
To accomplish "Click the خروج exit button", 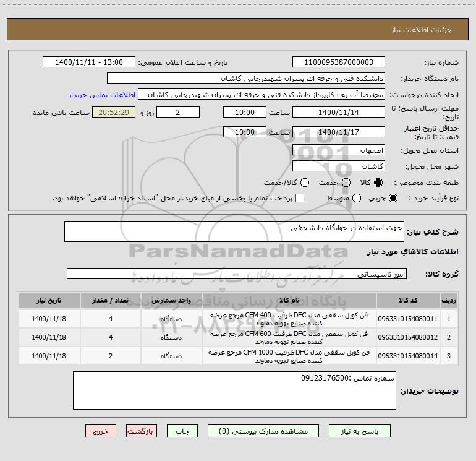I will [101, 431].
